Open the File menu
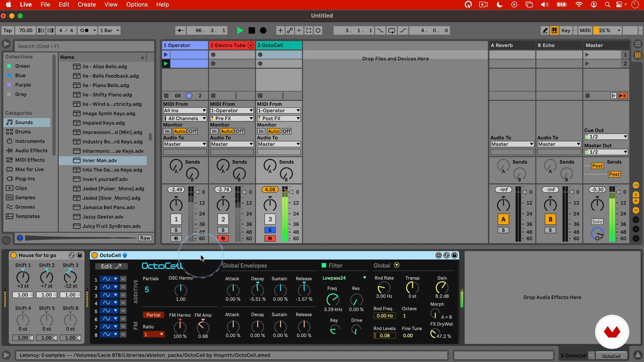This screenshot has width=644, height=362. click(45, 5)
